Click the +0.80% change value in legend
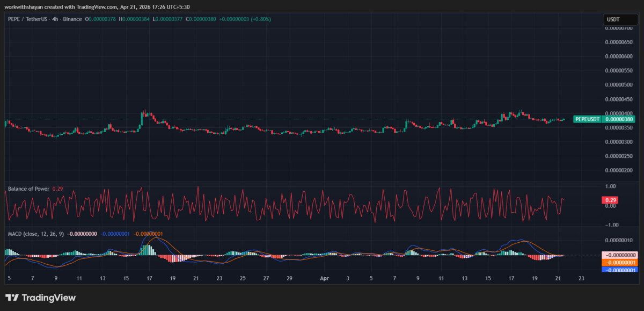Viewport: 644px width, 311px height. 260,19
